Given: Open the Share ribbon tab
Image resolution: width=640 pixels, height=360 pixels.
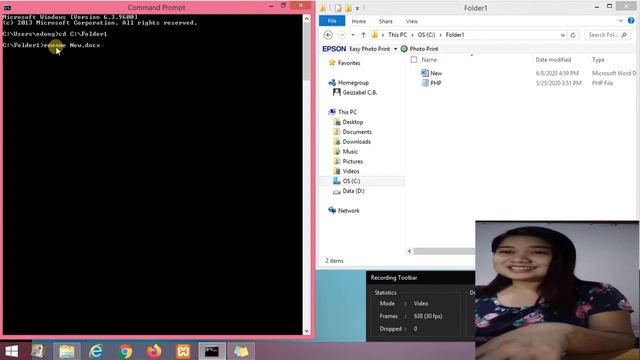Looking at the screenshot, I should click(x=385, y=21).
